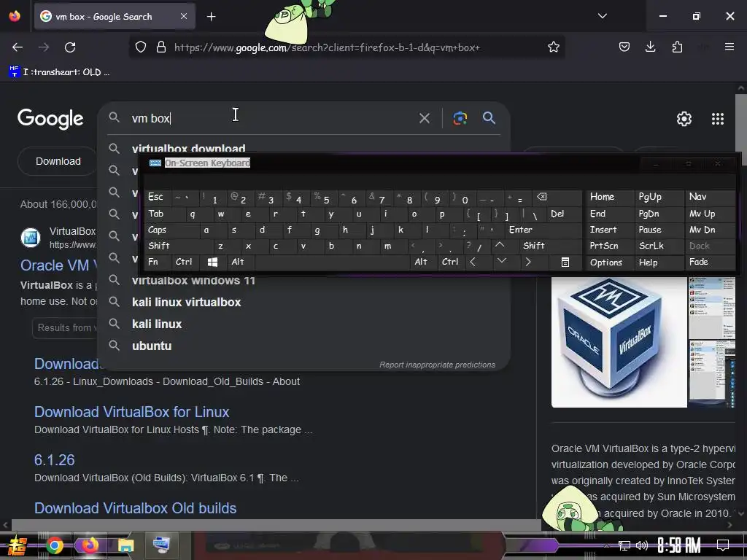
Task: Bookmark this page with the star icon
Action: coord(553,47)
